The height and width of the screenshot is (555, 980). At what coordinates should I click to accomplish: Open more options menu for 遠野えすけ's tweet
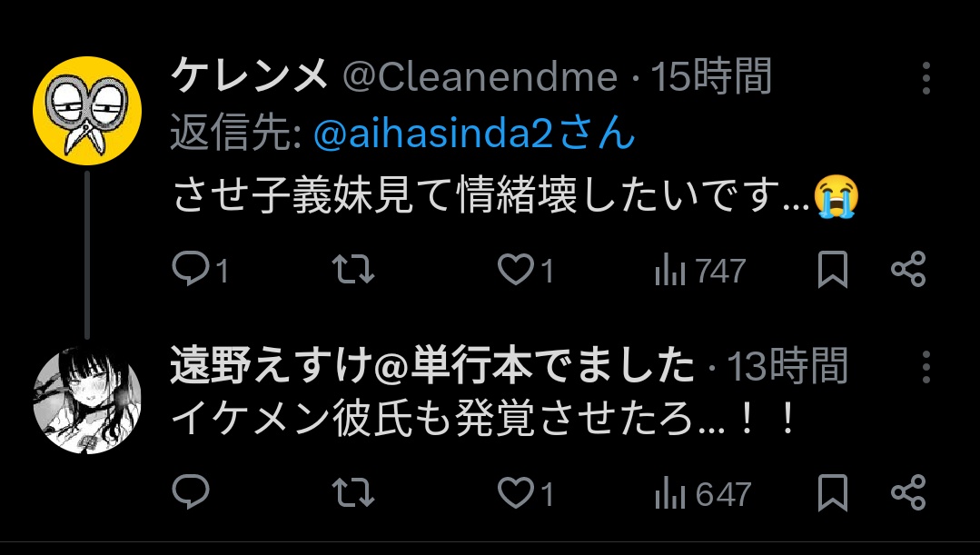(926, 366)
